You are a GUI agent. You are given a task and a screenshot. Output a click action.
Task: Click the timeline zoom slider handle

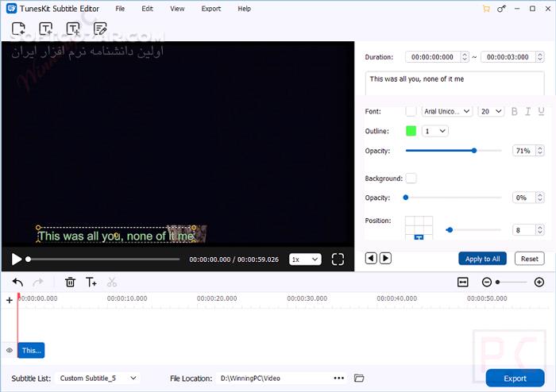pos(497,282)
